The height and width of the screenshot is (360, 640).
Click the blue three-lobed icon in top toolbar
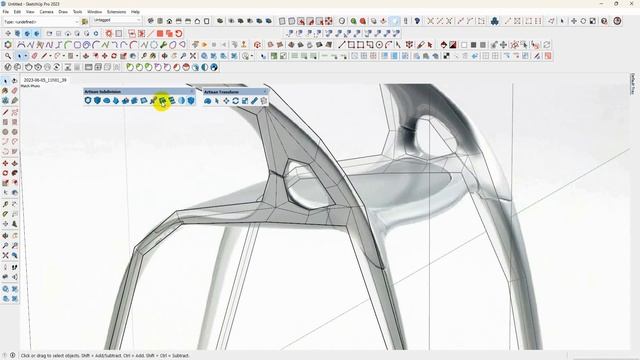pos(495,21)
